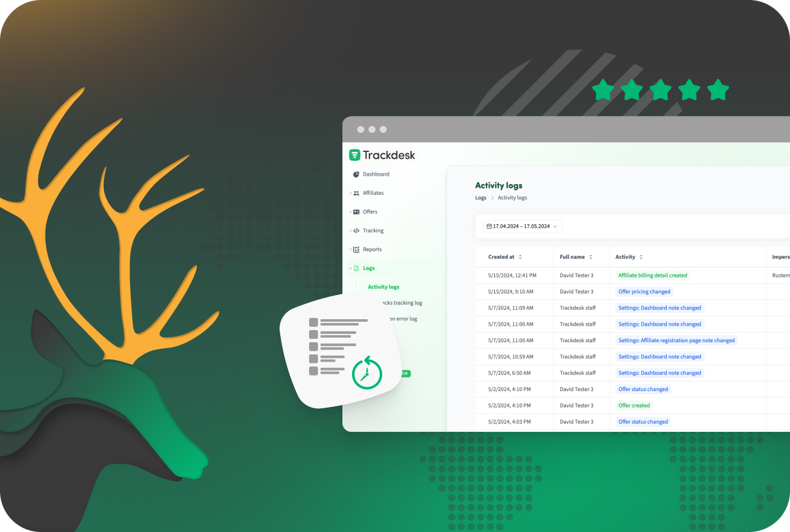Image resolution: width=790 pixels, height=532 pixels.
Task: Click the 5/2/2024, 4:03 PM timestamp
Action: pyautogui.click(x=509, y=422)
